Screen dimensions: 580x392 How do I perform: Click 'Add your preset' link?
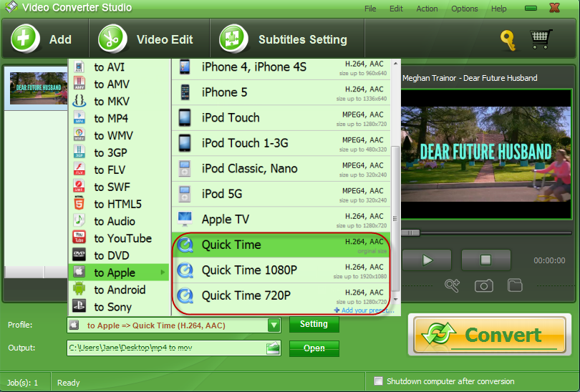[364, 310]
